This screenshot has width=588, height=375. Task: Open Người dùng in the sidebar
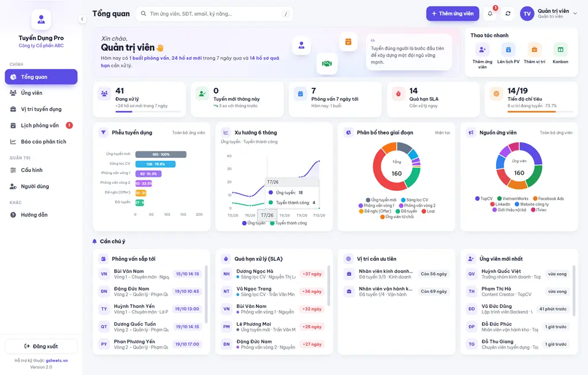point(41,187)
